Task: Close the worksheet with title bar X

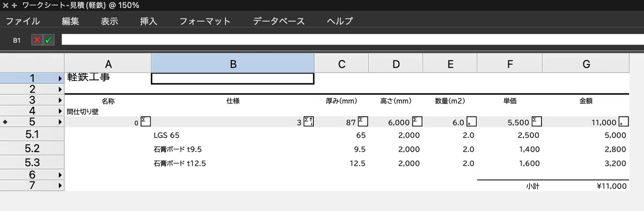Action: (5, 5)
